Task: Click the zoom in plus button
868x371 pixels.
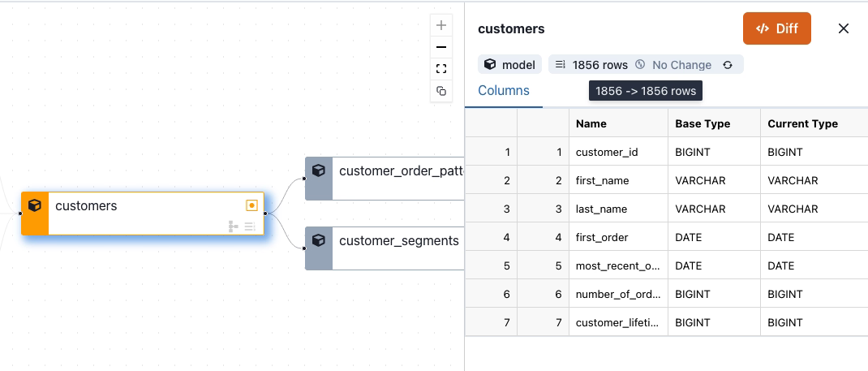Action: pos(441,25)
